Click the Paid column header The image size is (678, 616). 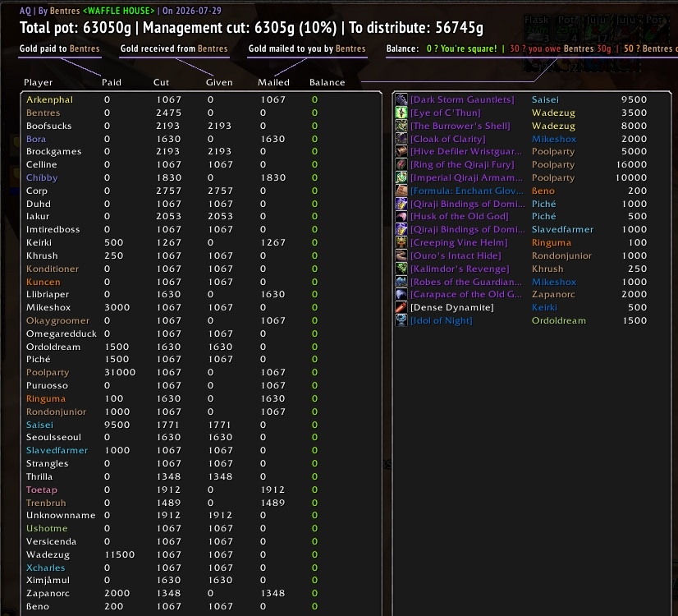point(112,82)
